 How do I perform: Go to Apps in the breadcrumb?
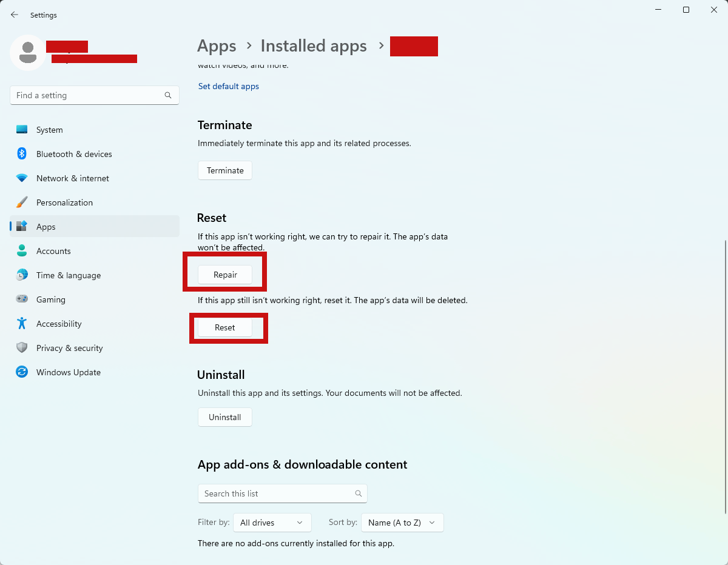click(217, 46)
